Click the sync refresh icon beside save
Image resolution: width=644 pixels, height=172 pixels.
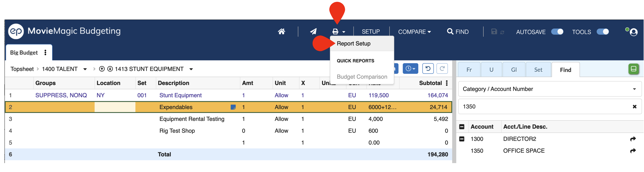point(502,32)
